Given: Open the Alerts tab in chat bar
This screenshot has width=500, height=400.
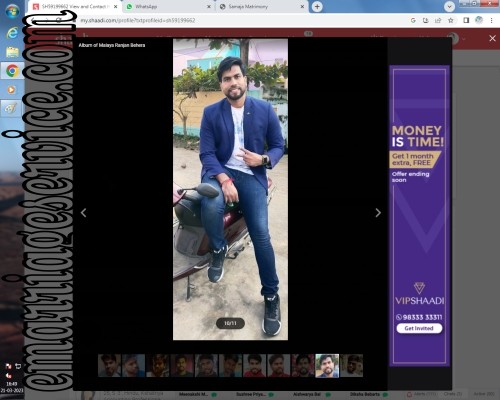Looking at the screenshot, I should pos(421,395).
